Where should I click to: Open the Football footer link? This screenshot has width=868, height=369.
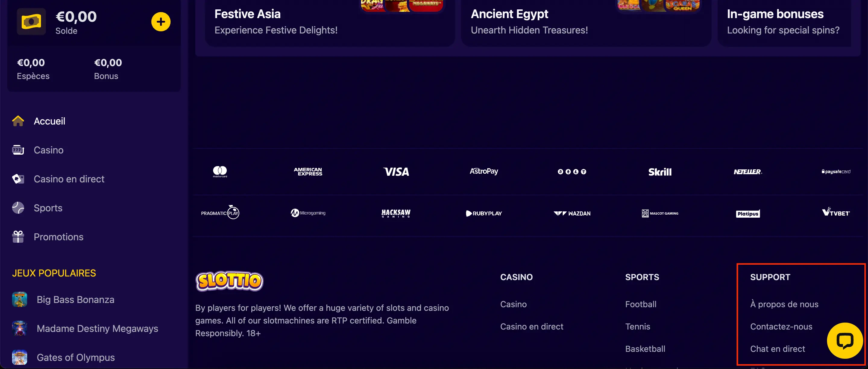click(640, 304)
